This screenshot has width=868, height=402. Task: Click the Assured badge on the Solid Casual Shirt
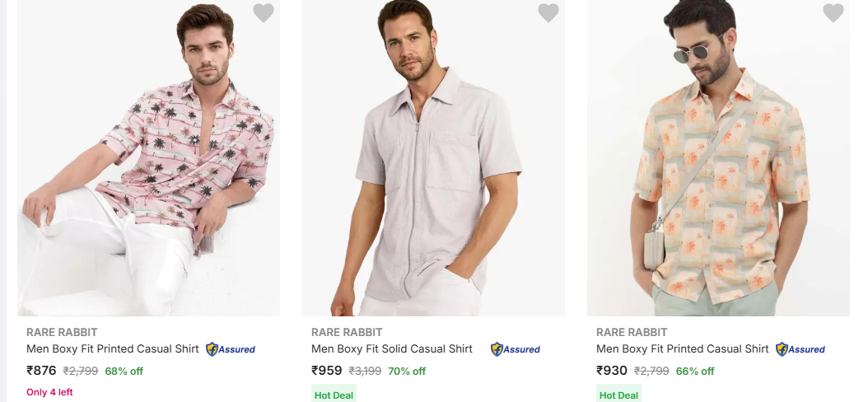pyautogui.click(x=516, y=349)
